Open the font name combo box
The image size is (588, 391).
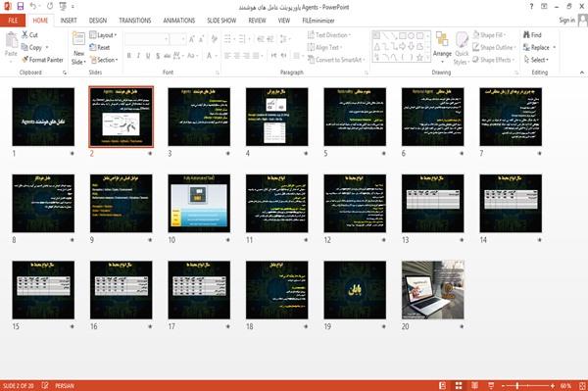[146, 38]
